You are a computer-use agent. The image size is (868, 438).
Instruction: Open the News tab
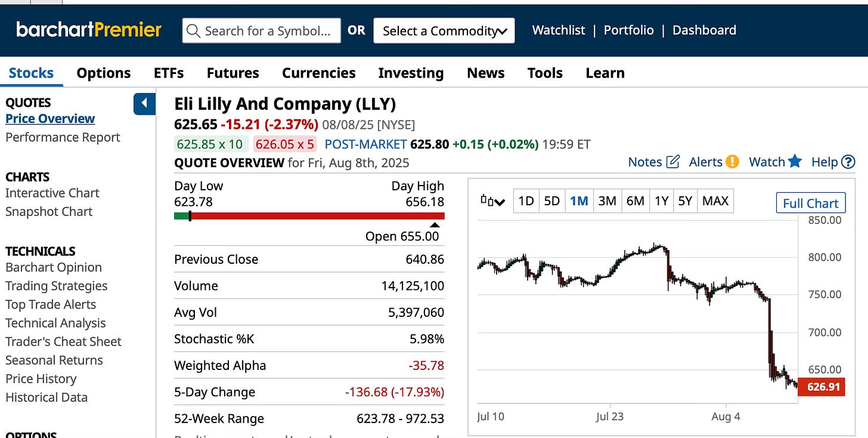(x=486, y=73)
